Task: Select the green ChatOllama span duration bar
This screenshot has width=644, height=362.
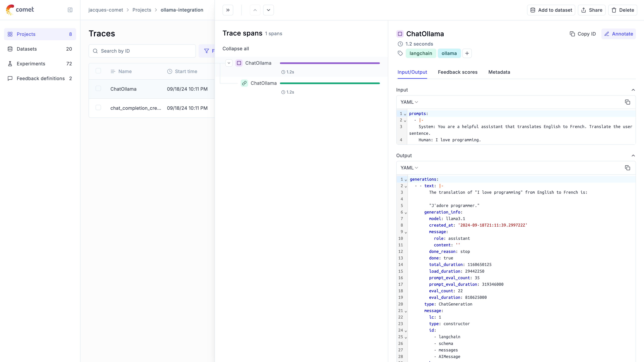Action: click(x=330, y=83)
